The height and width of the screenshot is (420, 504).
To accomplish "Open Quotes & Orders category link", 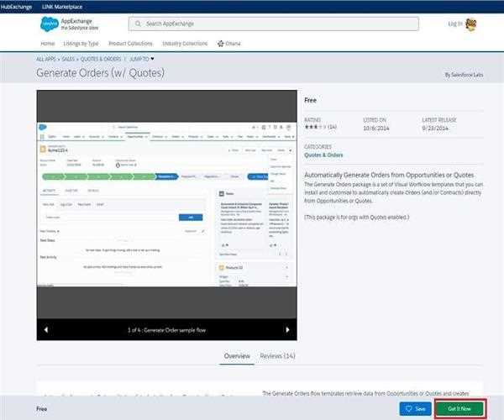I will tap(323, 155).
